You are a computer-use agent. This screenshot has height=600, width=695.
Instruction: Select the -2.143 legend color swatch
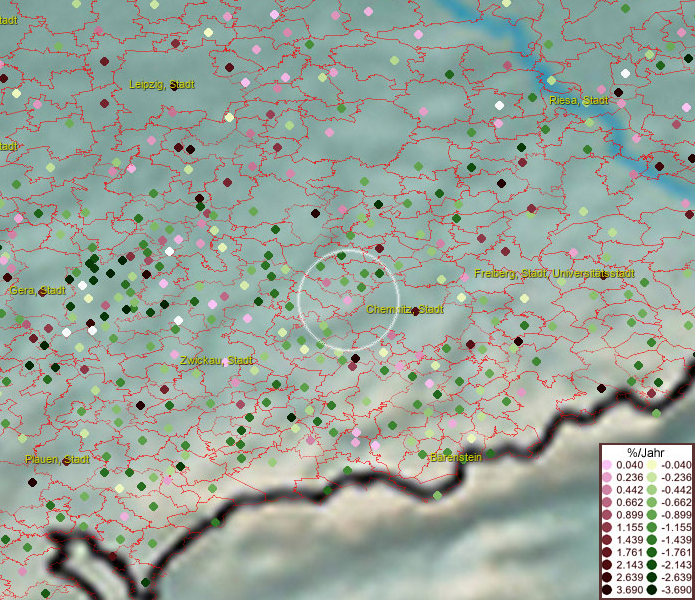pos(652,565)
